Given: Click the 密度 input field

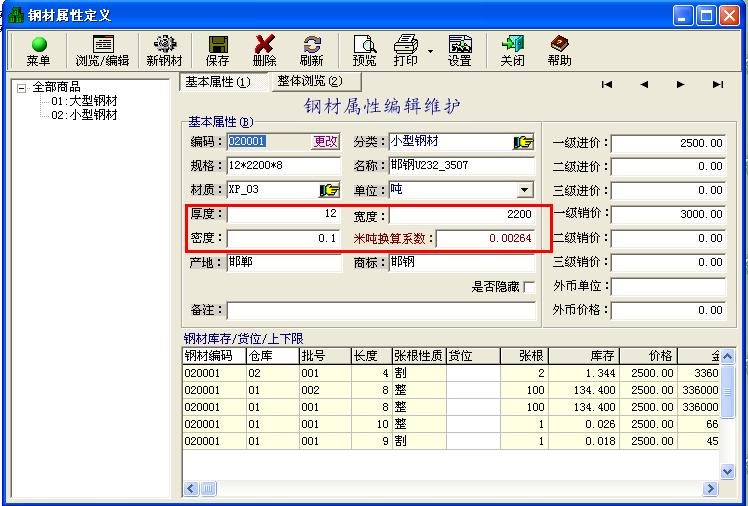Looking at the screenshot, I should pyautogui.click(x=284, y=238).
